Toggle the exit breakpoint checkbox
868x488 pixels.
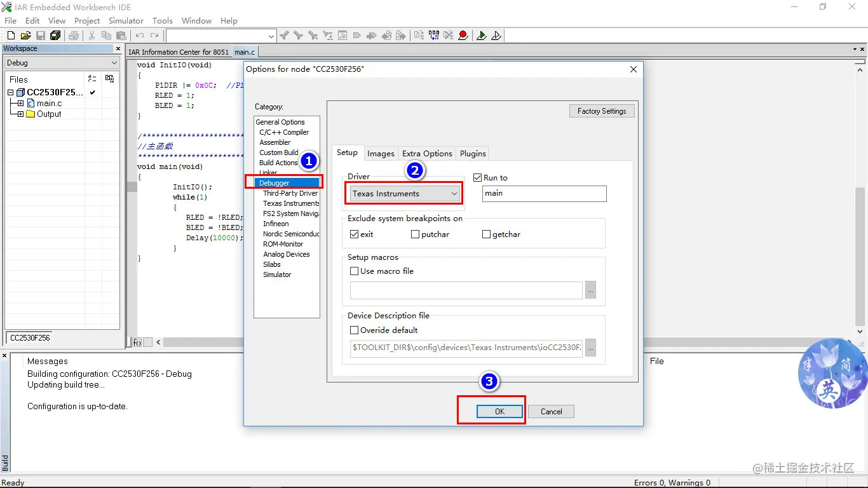pos(355,234)
